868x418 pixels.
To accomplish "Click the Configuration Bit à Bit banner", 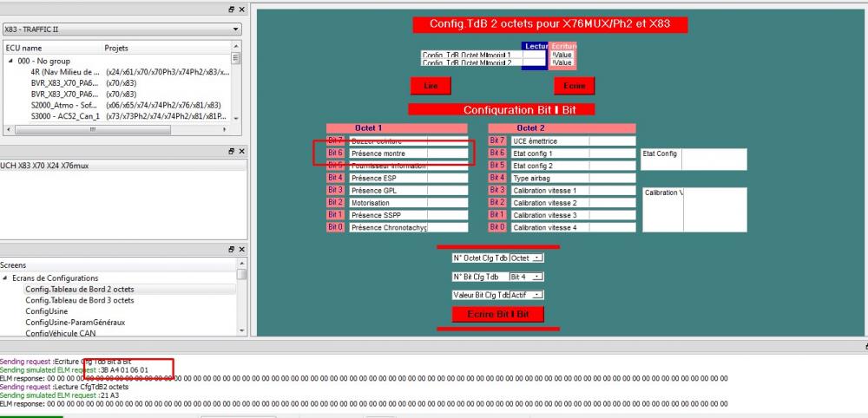I will point(502,109).
